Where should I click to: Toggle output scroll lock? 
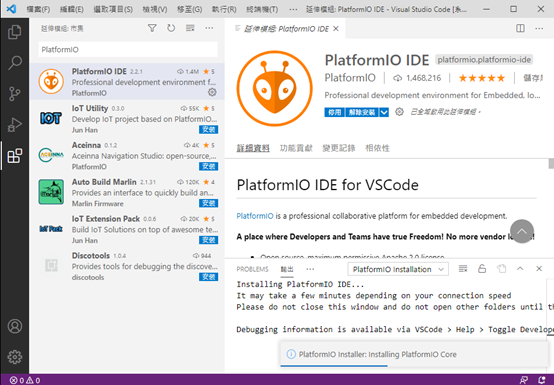point(482,269)
